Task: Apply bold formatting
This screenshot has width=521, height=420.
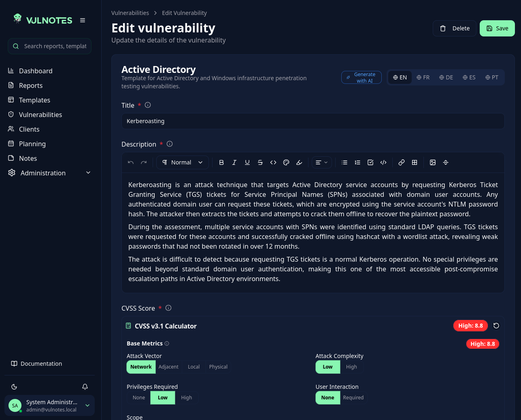Action: point(221,162)
